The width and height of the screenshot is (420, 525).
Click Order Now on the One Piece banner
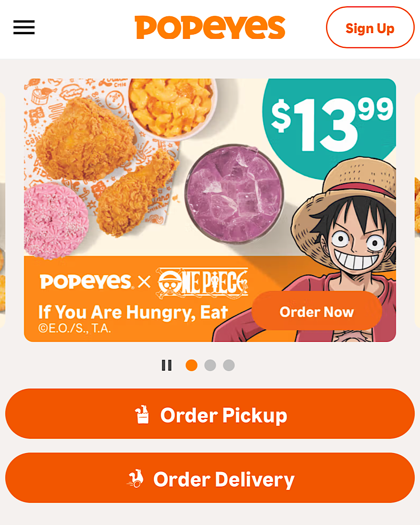pyautogui.click(x=317, y=312)
